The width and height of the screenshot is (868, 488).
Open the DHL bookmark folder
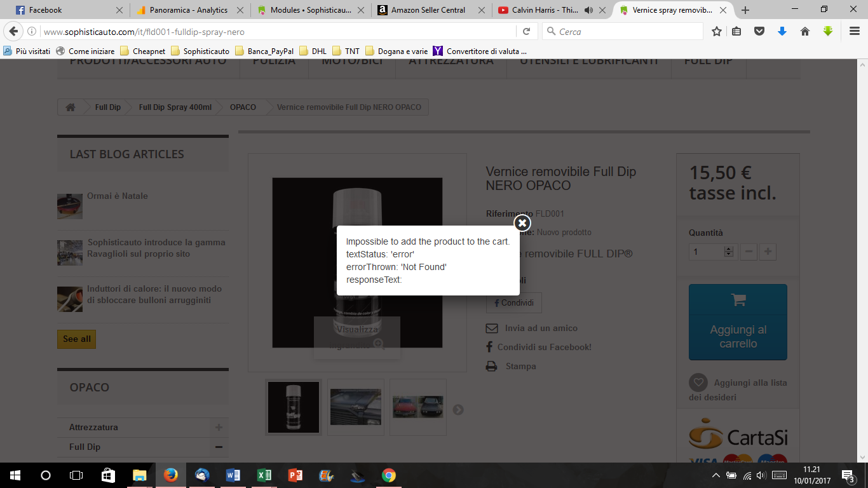313,51
